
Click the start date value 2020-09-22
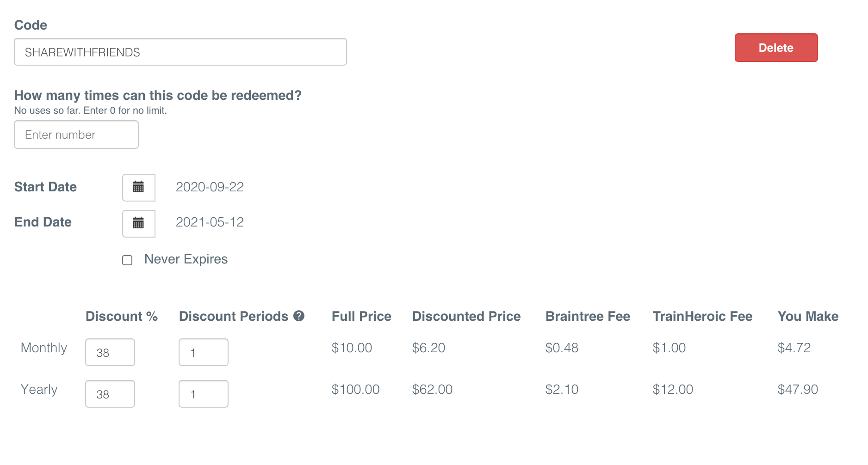[x=210, y=187]
